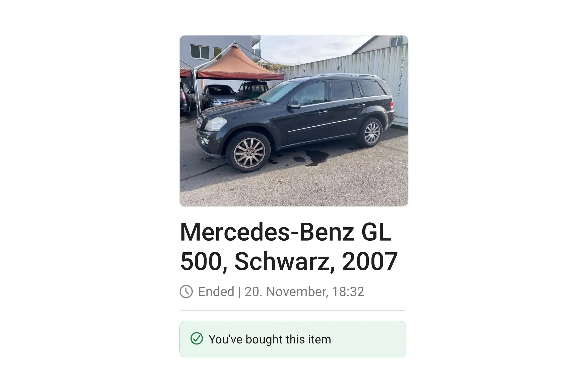Open the Mercedes-Benz GL 500 photo
The image size is (588, 392).
294,121
